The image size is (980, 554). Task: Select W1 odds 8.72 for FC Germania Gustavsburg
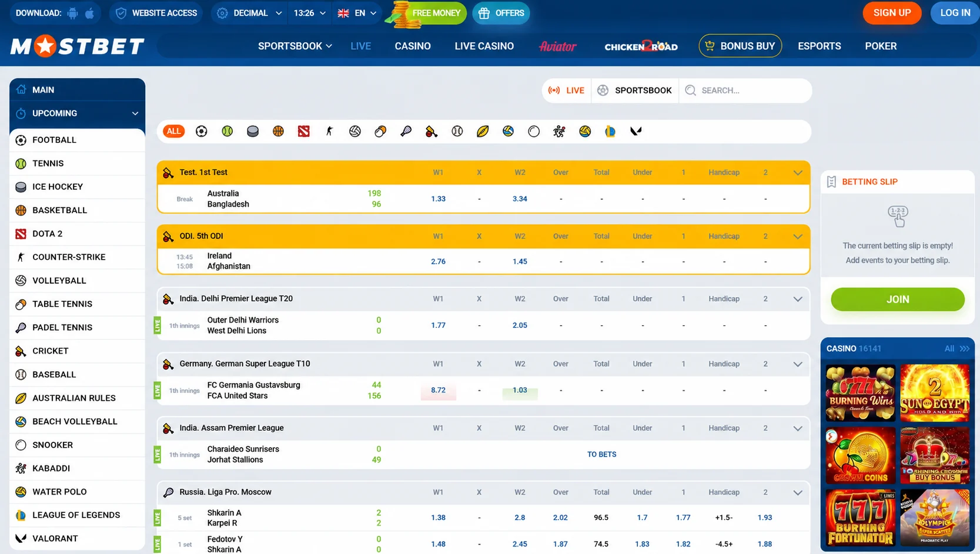[x=438, y=390]
